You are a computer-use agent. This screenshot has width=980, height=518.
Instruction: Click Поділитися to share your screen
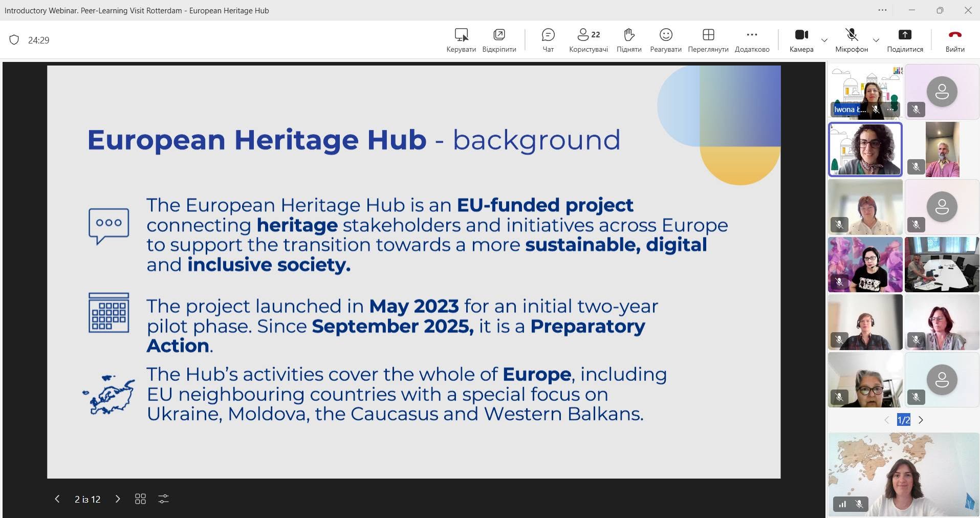click(905, 40)
